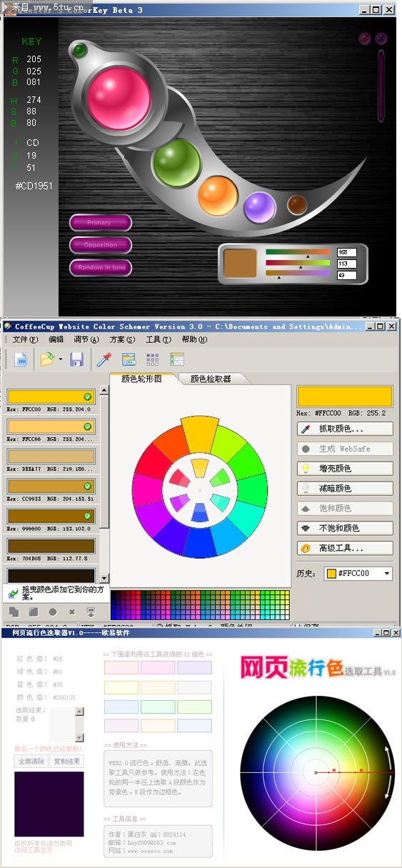402x868 pixels.
Task: Open the 文件(F) menu in Color Schemer
Action: pos(26,340)
